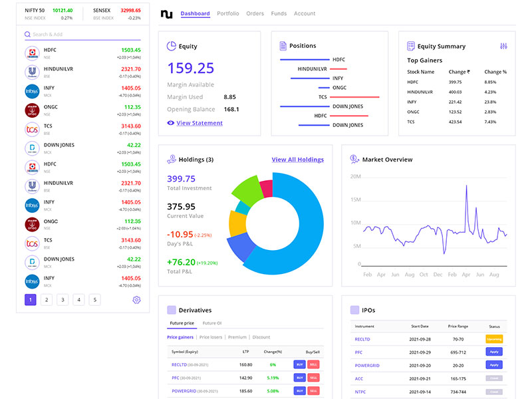The height and width of the screenshot is (399, 532).
Task: Click the Market Overview chart icon
Action: (x=354, y=159)
